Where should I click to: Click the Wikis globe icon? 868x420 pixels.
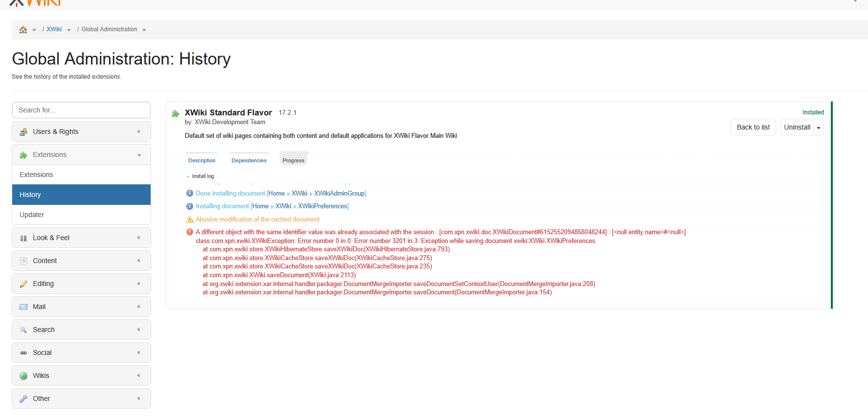[23, 376]
